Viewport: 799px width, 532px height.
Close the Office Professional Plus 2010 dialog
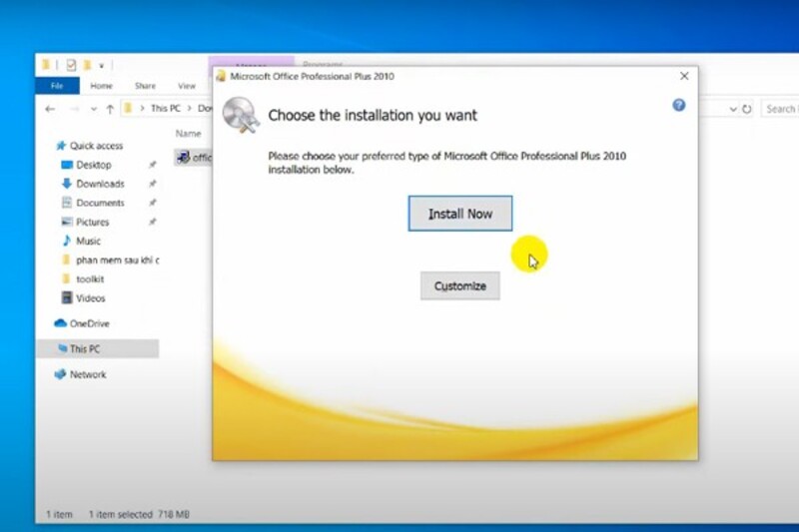[684, 76]
